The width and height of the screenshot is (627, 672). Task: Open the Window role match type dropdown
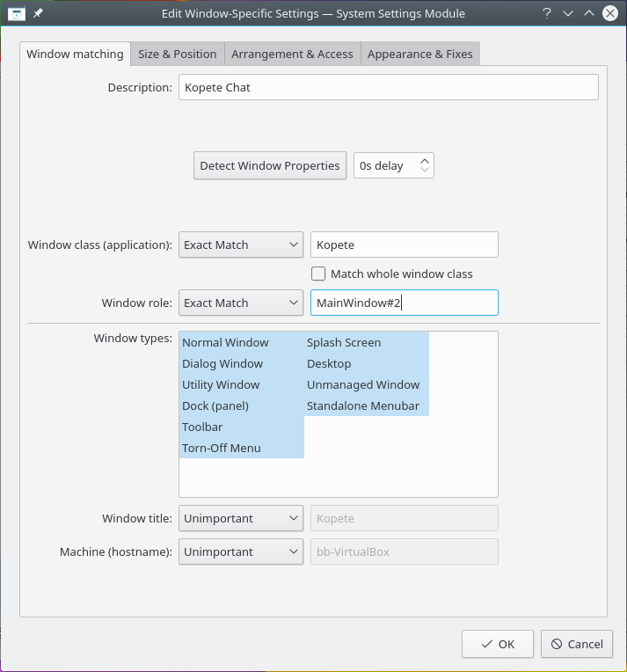point(241,303)
